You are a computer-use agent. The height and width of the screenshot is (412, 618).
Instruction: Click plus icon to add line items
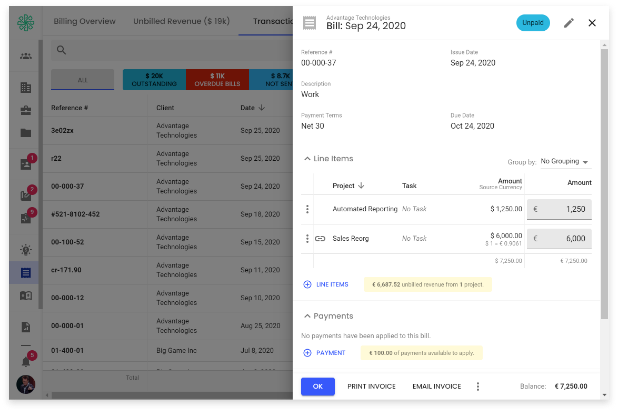307,285
